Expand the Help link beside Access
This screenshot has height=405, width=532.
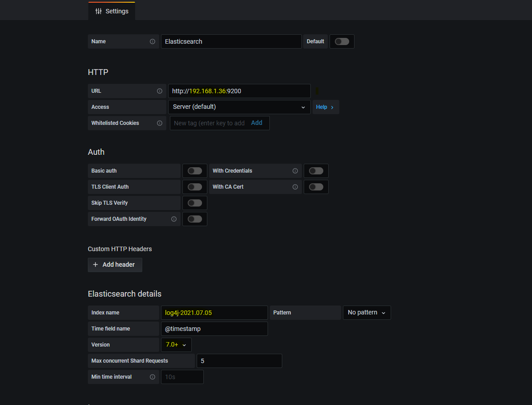pos(325,107)
